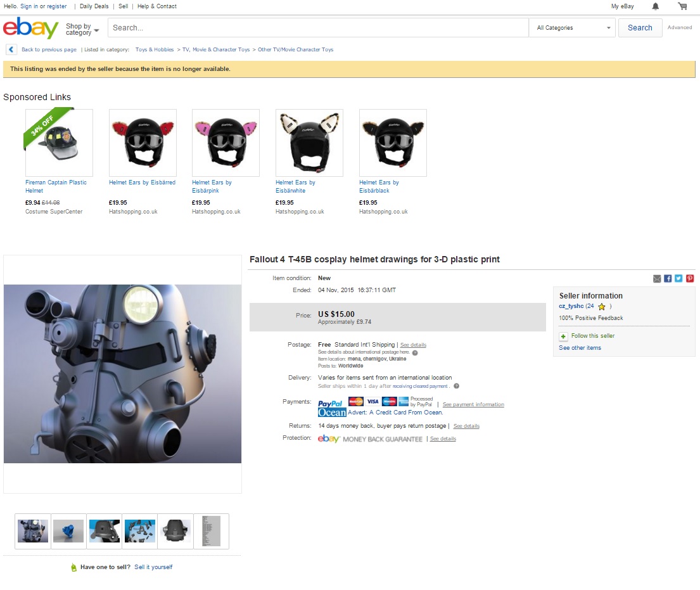Image resolution: width=700 pixels, height=590 pixels.
Task: Click the register link
Action: 56,6
